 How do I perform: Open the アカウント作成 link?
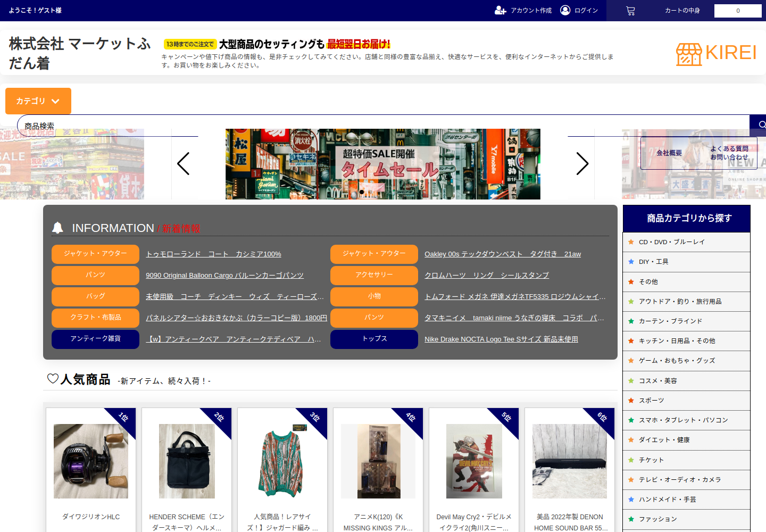[x=531, y=11]
